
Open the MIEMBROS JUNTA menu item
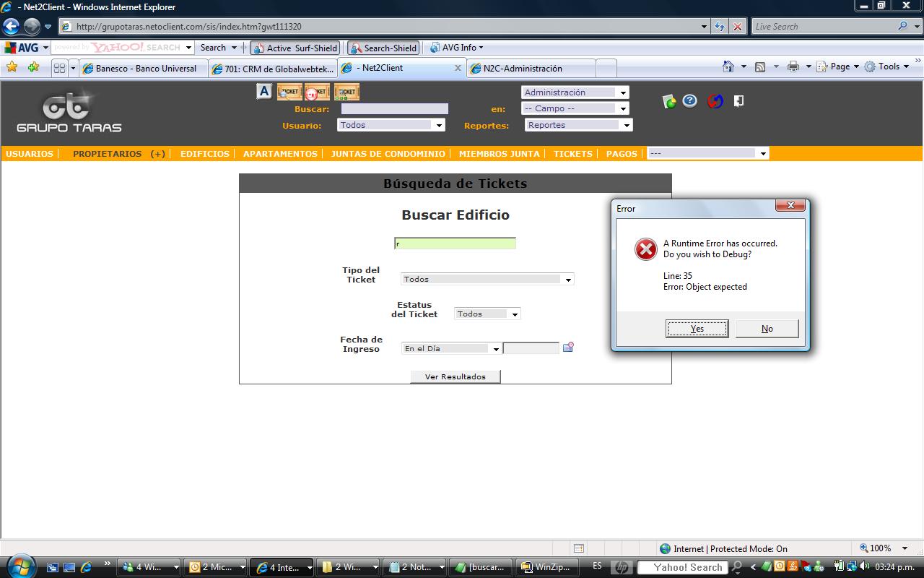[500, 154]
